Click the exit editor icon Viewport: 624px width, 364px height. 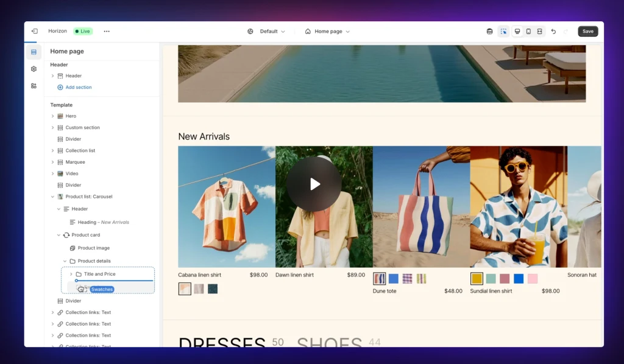tap(34, 31)
